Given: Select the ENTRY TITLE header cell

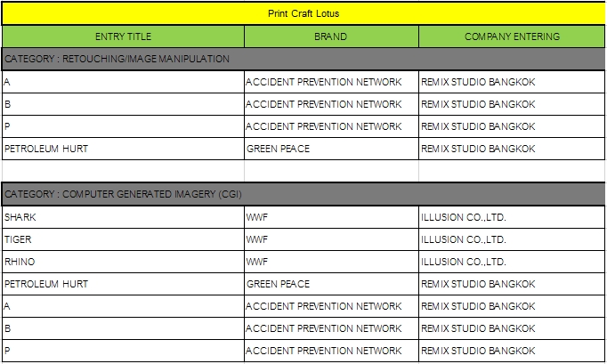Looking at the screenshot, I should [123, 36].
